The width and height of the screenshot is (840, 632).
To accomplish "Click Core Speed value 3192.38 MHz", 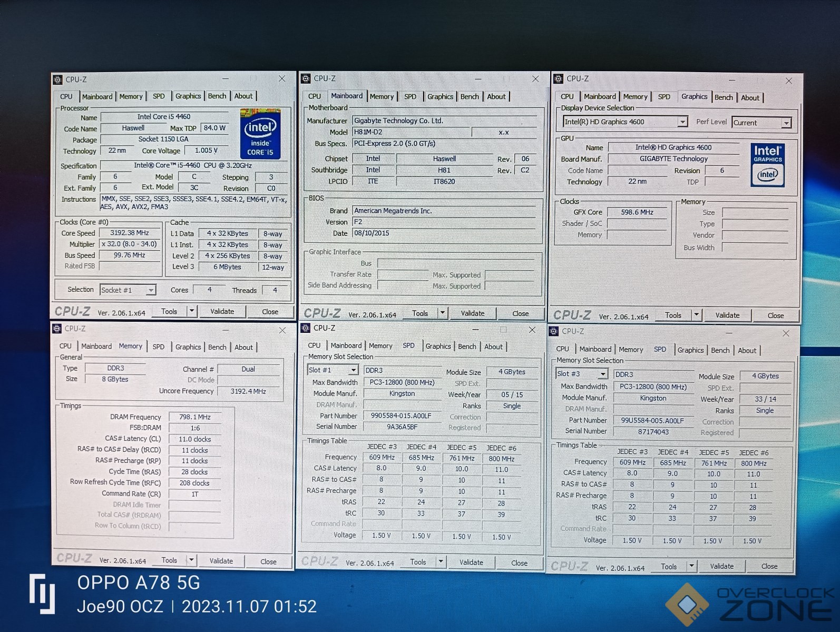I will tap(130, 233).
